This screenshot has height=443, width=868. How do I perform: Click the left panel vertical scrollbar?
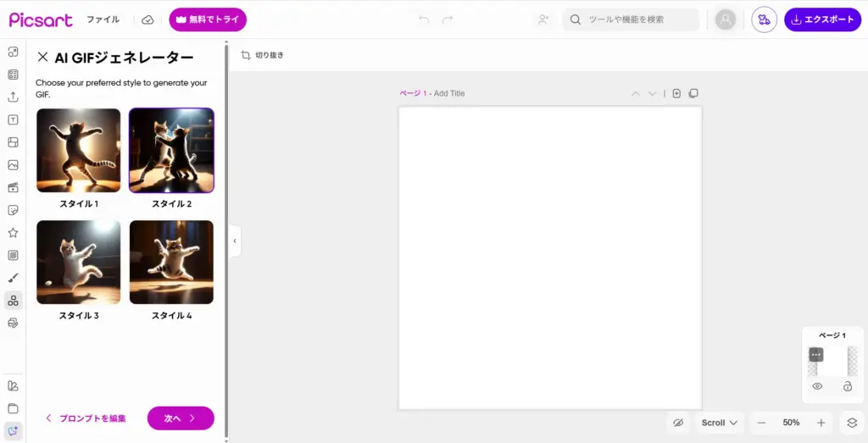coord(225,241)
